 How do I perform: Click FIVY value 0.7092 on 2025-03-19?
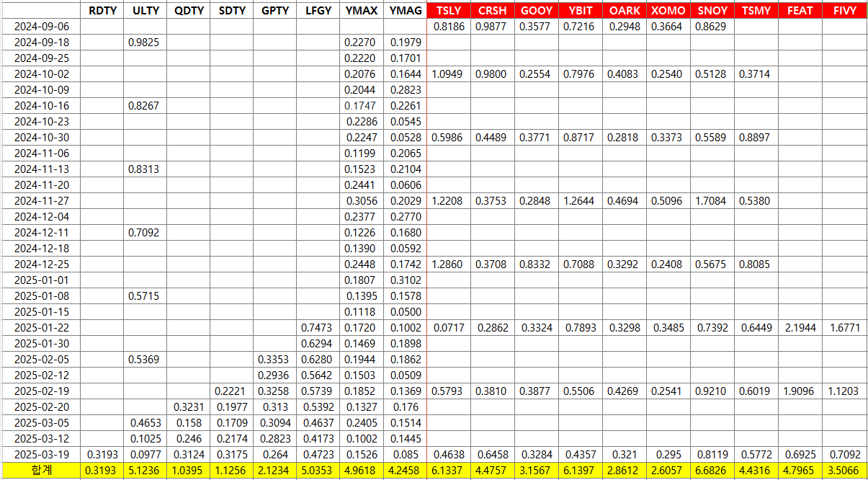point(845,454)
